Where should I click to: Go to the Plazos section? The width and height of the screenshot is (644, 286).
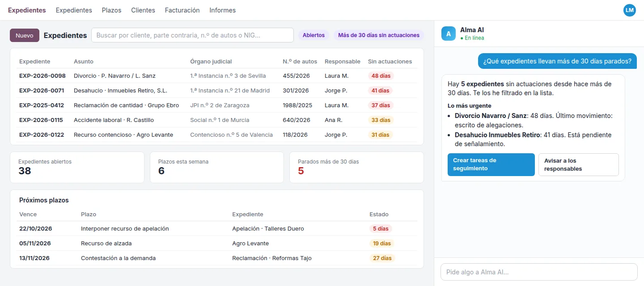coord(111,10)
